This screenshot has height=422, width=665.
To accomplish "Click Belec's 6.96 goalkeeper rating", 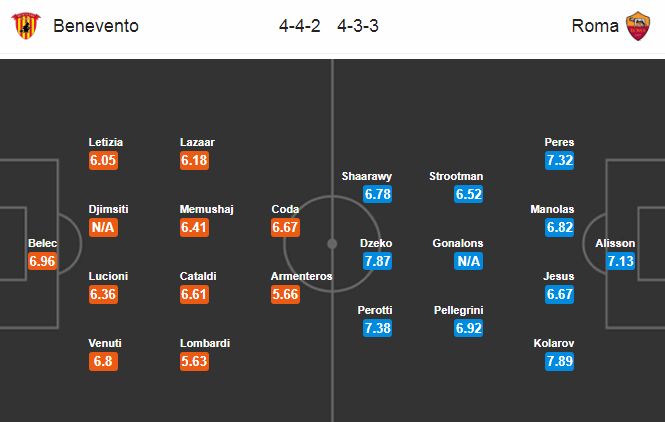I will (x=42, y=261).
